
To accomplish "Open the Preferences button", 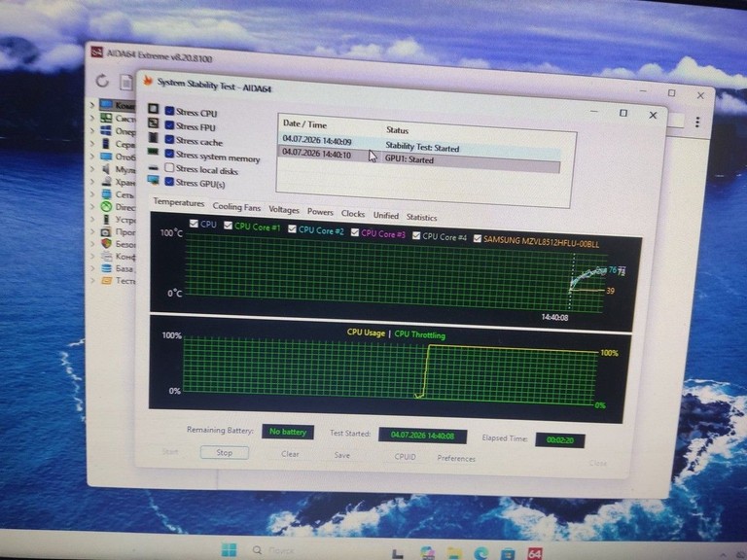I will [x=456, y=459].
